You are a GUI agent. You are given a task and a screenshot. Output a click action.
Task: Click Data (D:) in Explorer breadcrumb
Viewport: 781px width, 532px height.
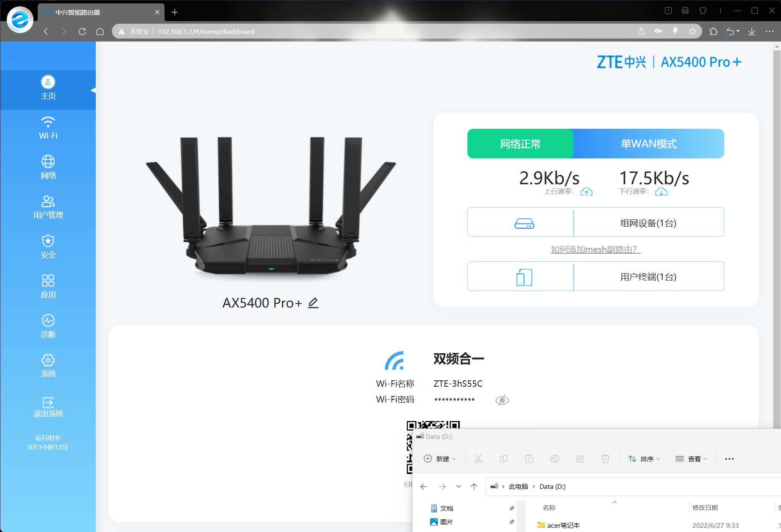[x=553, y=487]
